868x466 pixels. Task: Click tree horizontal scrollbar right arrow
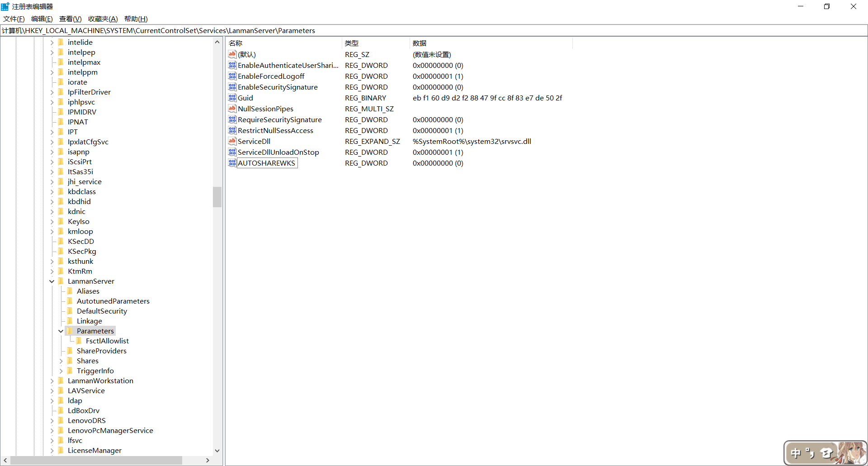click(208, 461)
